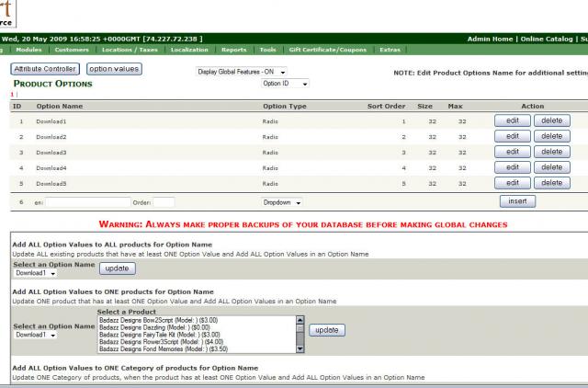The width and height of the screenshot is (588, 388).
Task: Click the Max column header
Action: pos(456,106)
